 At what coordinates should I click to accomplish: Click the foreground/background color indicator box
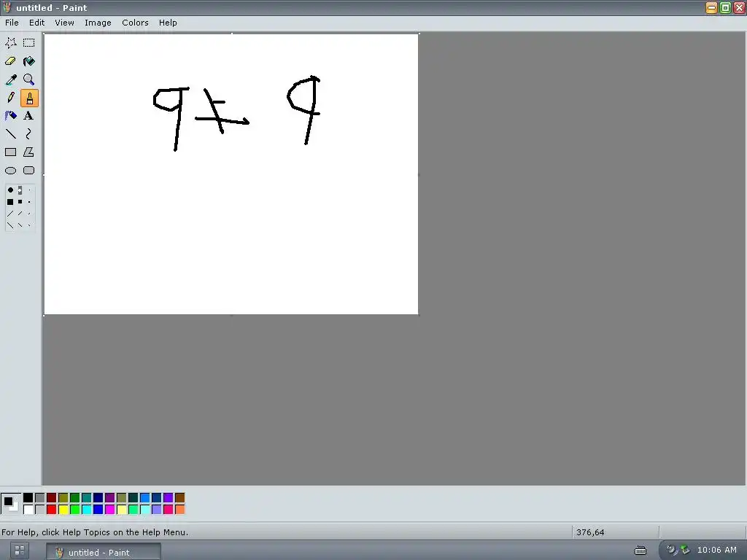tap(10, 503)
